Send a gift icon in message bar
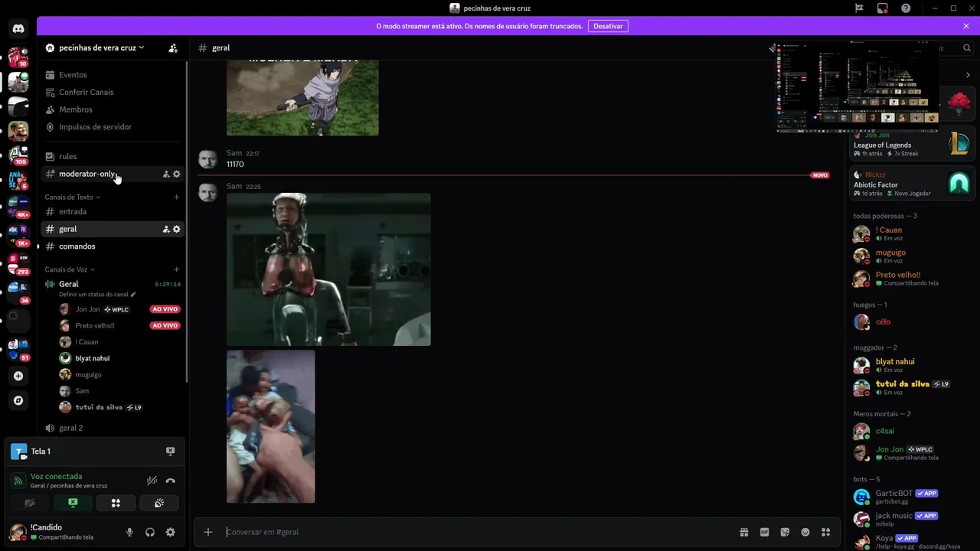 pos(743,532)
